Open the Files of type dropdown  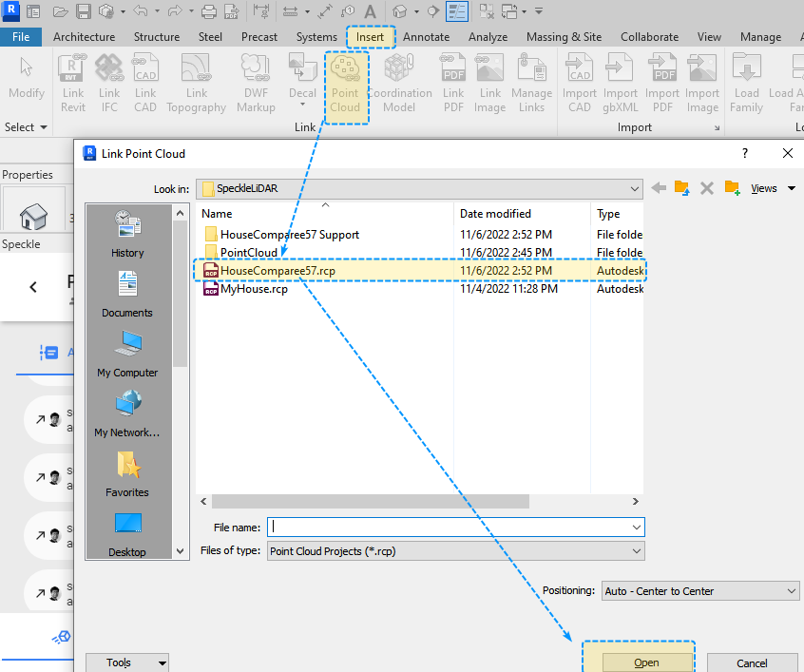(x=636, y=550)
